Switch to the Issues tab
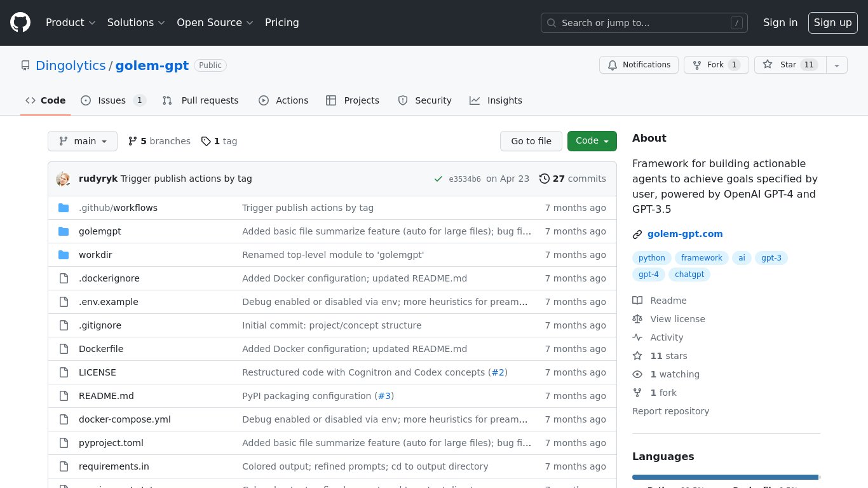Screen dimensions: 868x488 (x=113, y=100)
